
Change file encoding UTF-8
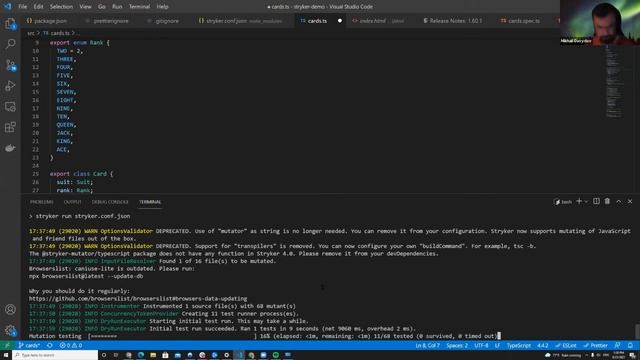[x=481, y=345]
